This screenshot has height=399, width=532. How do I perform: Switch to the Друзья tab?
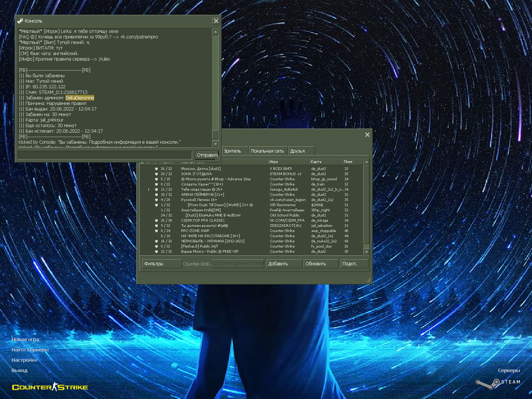pyautogui.click(x=301, y=151)
